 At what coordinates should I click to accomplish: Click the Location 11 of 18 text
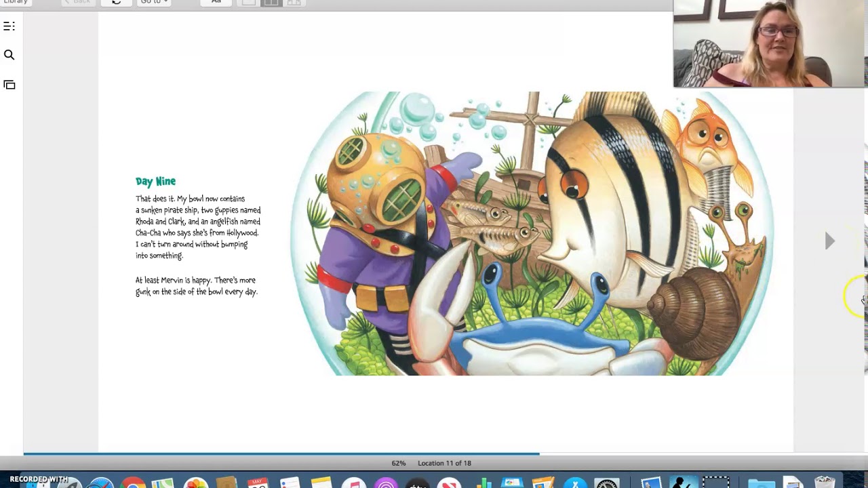[444, 463]
